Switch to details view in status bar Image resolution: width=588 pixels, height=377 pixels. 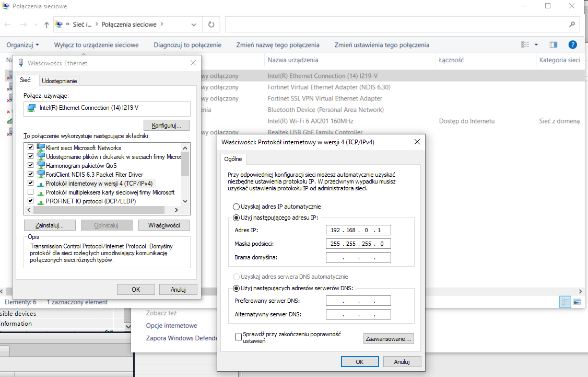pyautogui.click(x=565, y=302)
